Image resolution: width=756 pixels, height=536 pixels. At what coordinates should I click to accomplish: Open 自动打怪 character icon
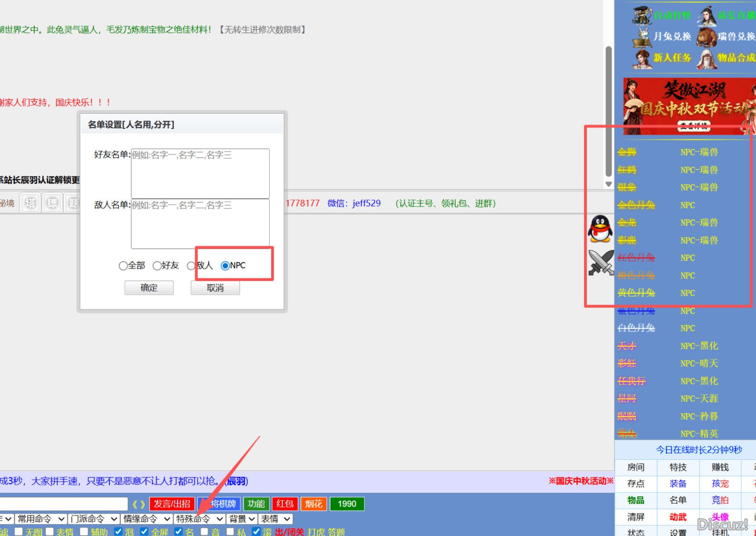(x=642, y=16)
